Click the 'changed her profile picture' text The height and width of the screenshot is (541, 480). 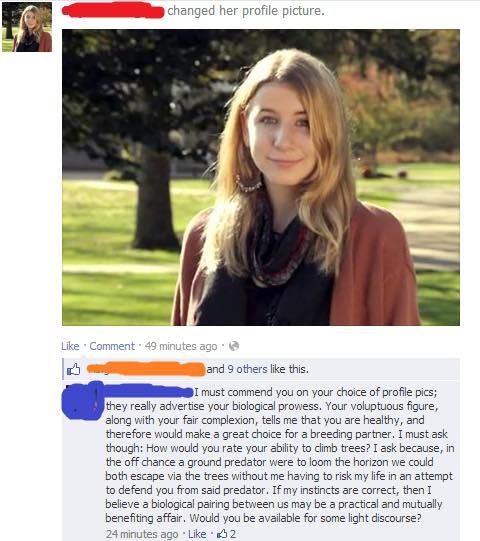[246, 11]
